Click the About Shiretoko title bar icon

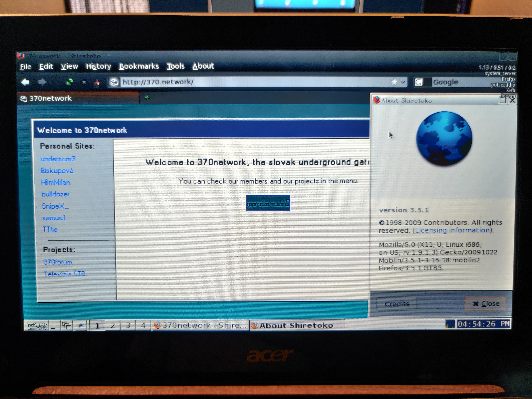coord(376,100)
